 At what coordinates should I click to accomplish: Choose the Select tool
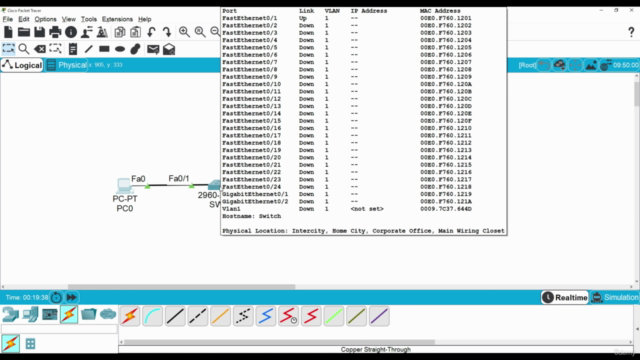(x=8, y=49)
